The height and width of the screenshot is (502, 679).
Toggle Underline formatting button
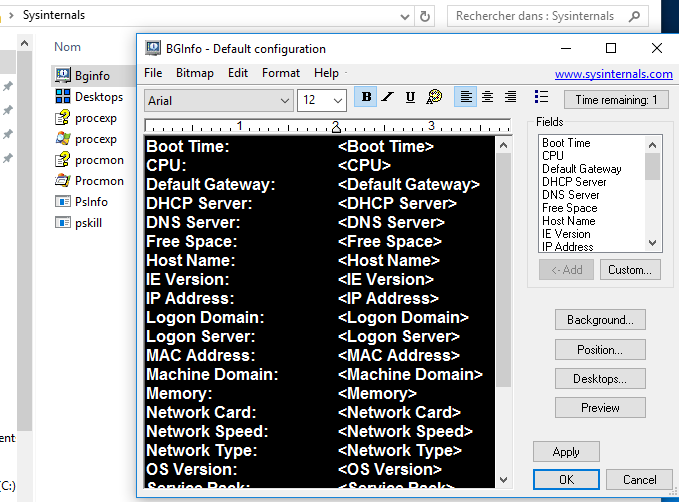[x=410, y=97]
